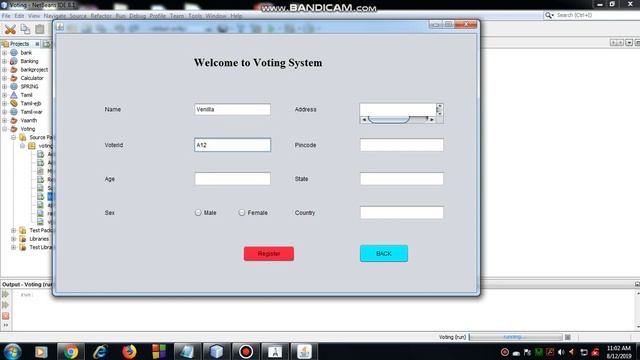Expand the bank project node
The height and width of the screenshot is (360, 640).
point(4,53)
